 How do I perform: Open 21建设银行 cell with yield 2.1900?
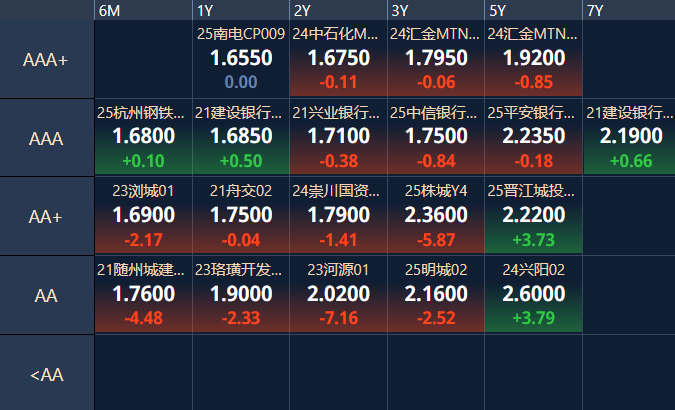point(628,137)
